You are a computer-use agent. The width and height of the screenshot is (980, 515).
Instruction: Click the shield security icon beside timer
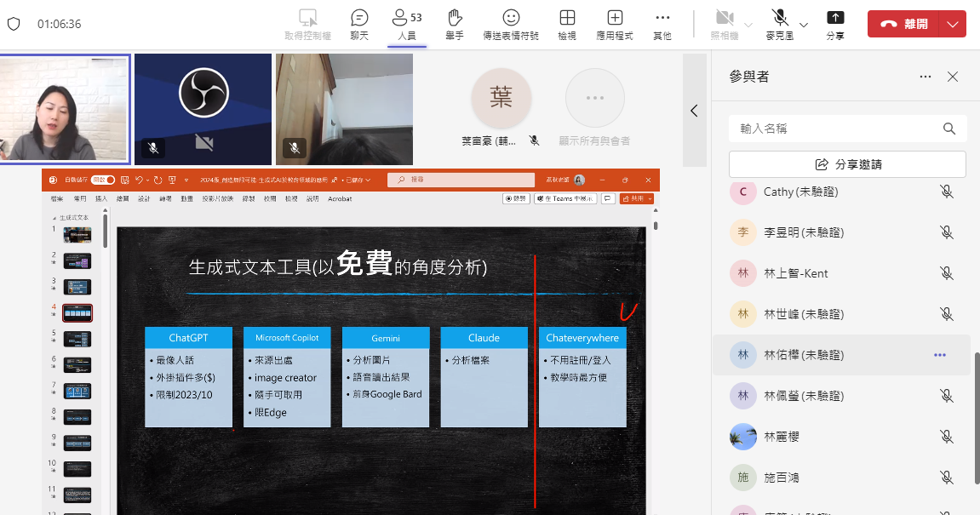14,24
